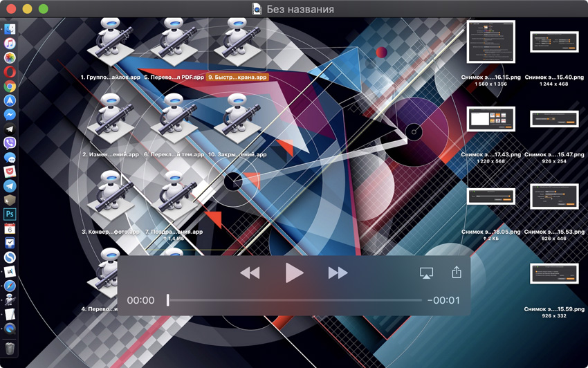The height and width of the screenshot is (368, 588).
Task: Click the label '4. Перево...' app name
Action: click(100, 309)
